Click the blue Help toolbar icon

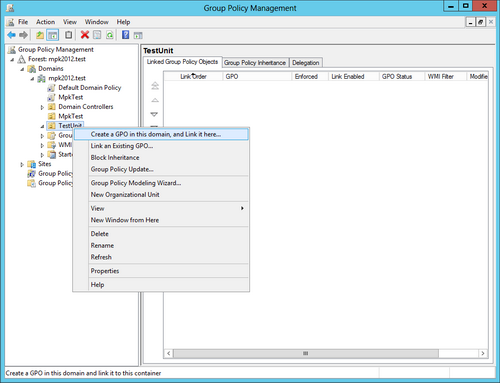click(x=126, y=35)
